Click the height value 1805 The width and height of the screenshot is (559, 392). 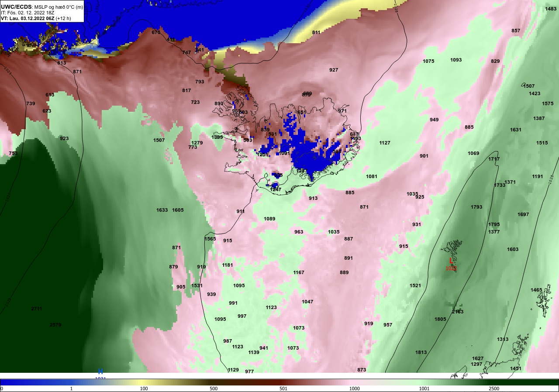click(x=440, y=319)
